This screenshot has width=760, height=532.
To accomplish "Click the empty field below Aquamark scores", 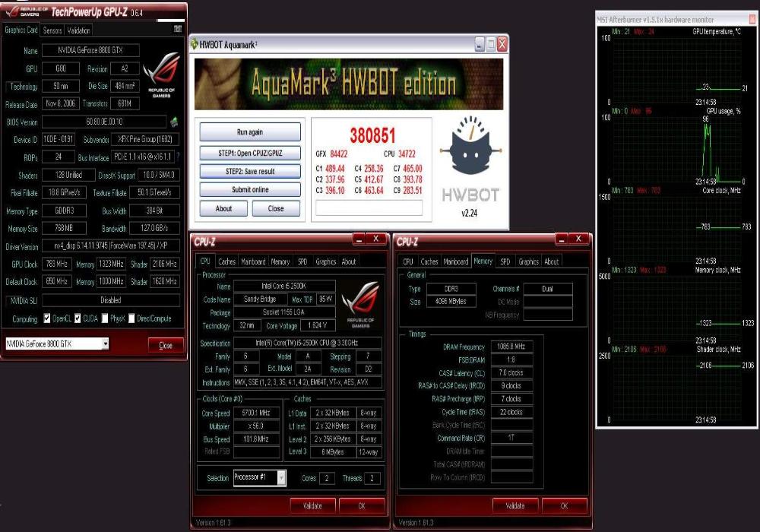I will pyautogui.click(x=369, y=207).
